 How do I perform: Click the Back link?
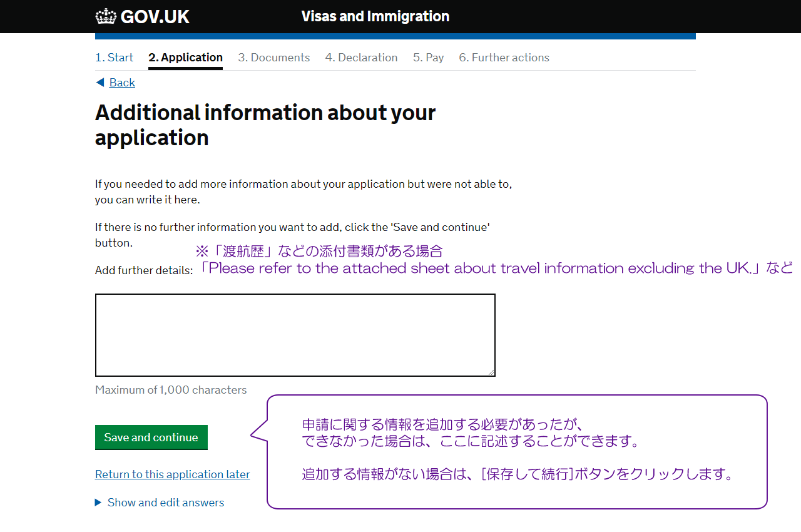122,83
